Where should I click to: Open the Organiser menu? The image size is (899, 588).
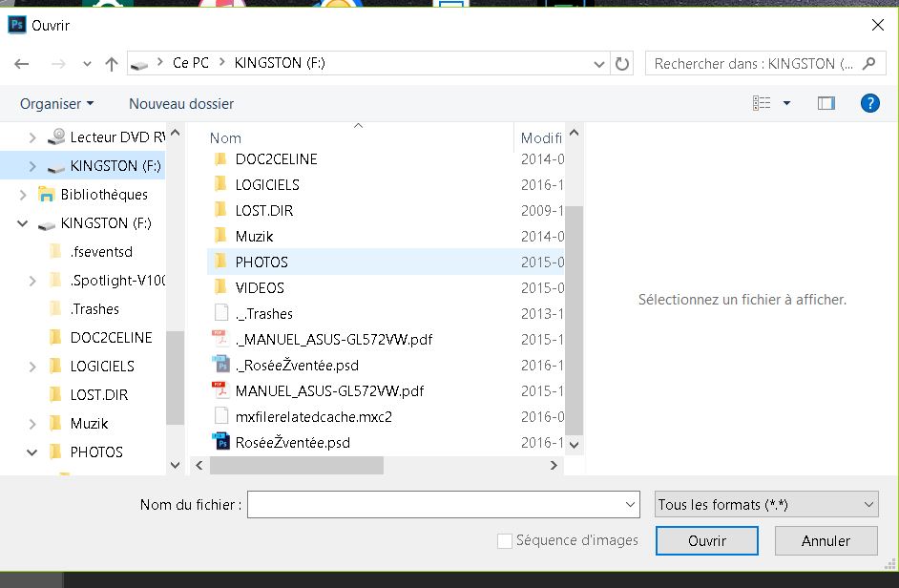[56, 104]
